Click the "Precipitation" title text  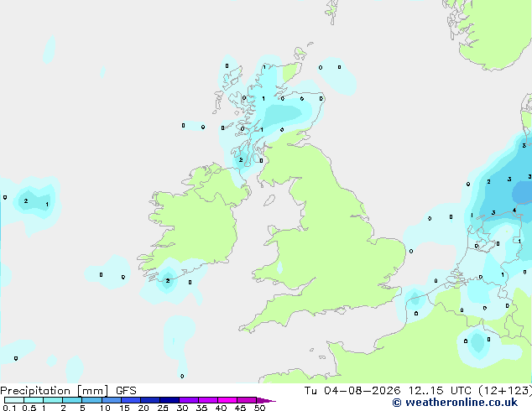pos(35,391)
